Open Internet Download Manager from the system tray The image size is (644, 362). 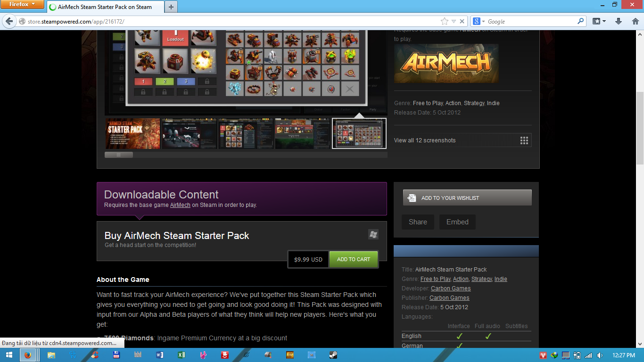[554, 355]
